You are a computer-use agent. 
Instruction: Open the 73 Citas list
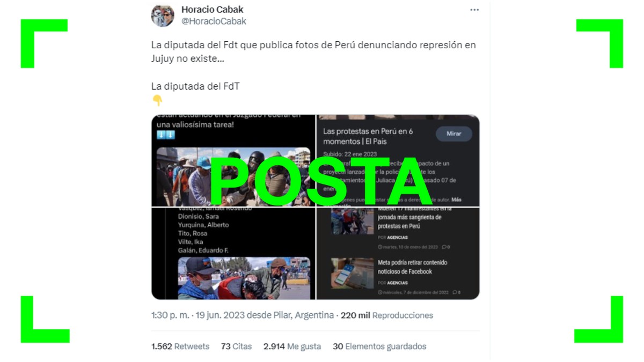236,346
